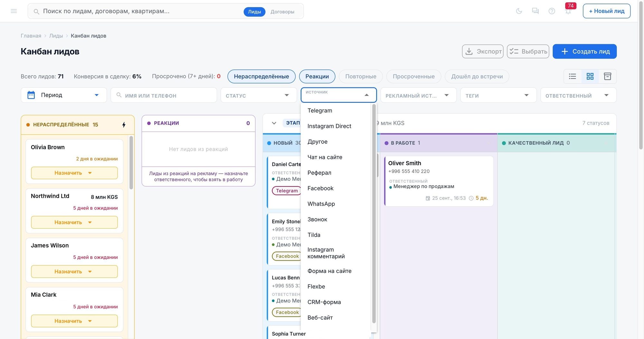This screenshot has width=644, height=339.
Task: Toggle the Дошёл до встречи filter chip
Action: click(x=477, y=76)
